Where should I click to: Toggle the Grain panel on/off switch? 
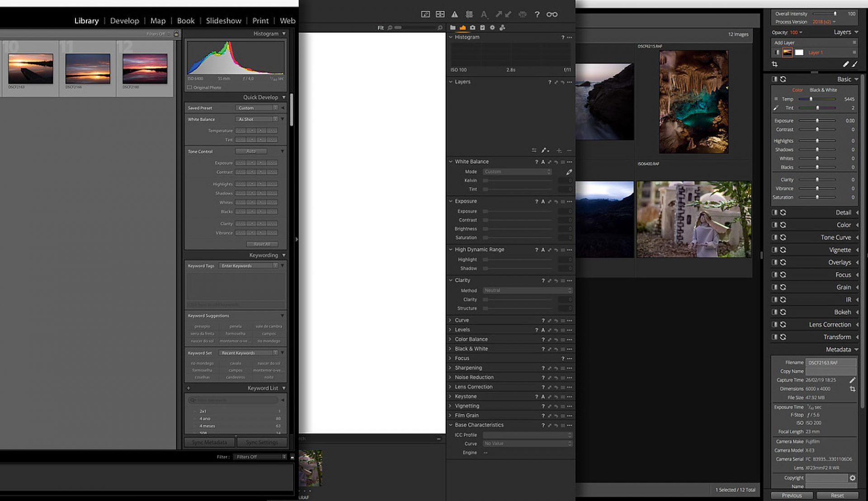(x=774, y=287)
